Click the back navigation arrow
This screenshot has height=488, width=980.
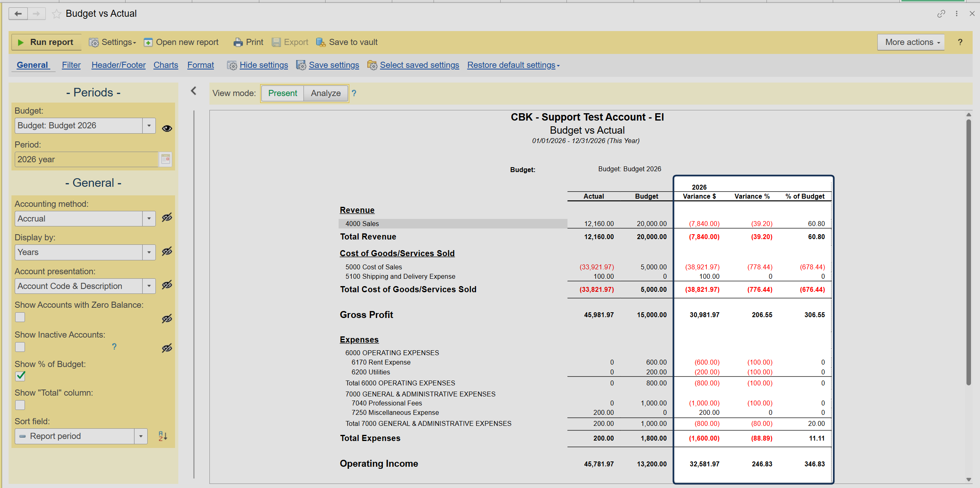pos(18,14)
